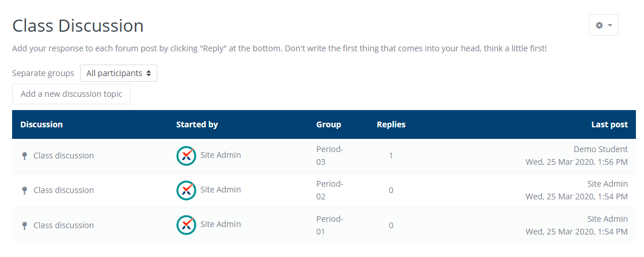Open Class discussion for Period-01
Image resolution: width=644 pixels, height=257 pixels.
63,225
